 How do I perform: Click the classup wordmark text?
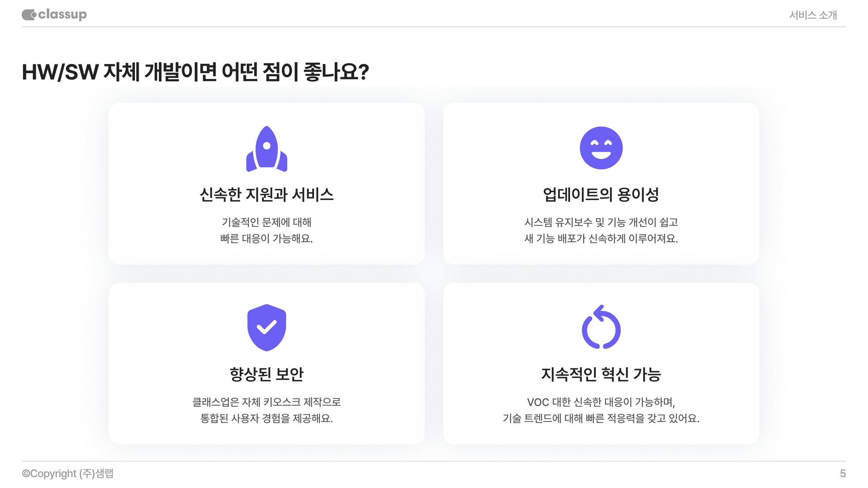pyautogui.click(x=62, y=15)
